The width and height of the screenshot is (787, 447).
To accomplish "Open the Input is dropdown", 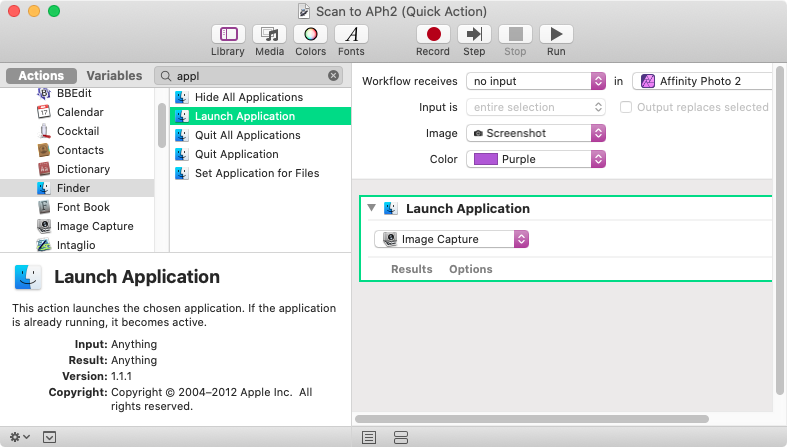I will pos(536,107).
